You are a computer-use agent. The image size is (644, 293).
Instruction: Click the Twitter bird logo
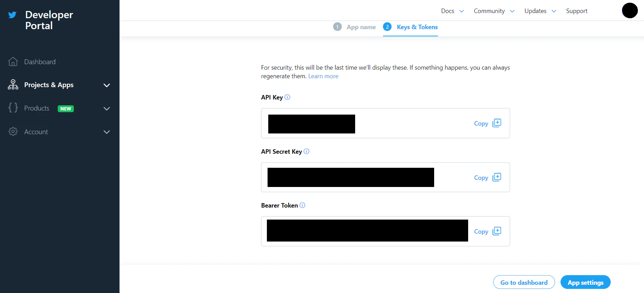click(x=12, y=15)
